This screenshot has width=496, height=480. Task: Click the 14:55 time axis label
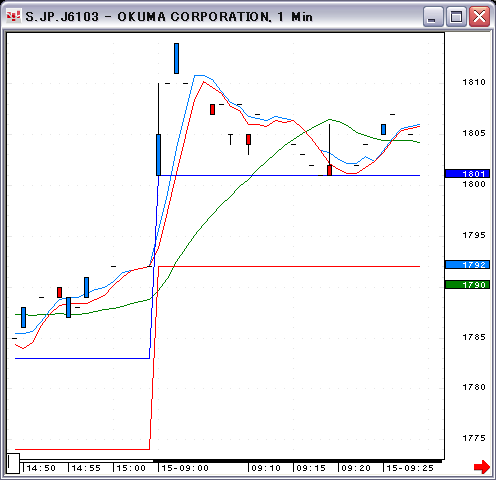point(86,468)
